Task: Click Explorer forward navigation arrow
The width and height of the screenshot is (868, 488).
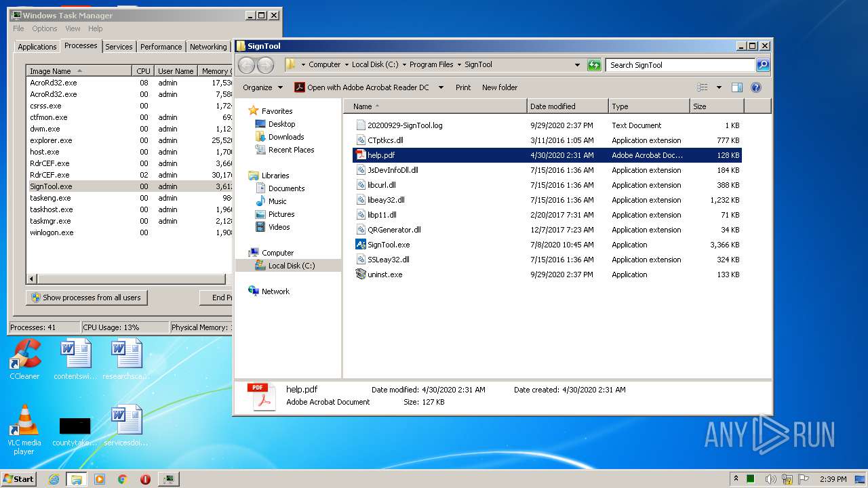Action: tap(266, 65)
